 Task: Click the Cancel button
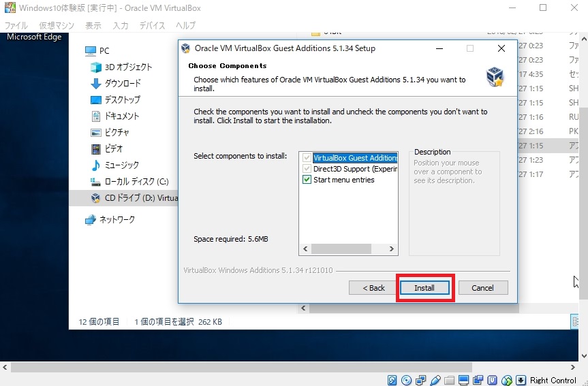(x=483, y=288)
